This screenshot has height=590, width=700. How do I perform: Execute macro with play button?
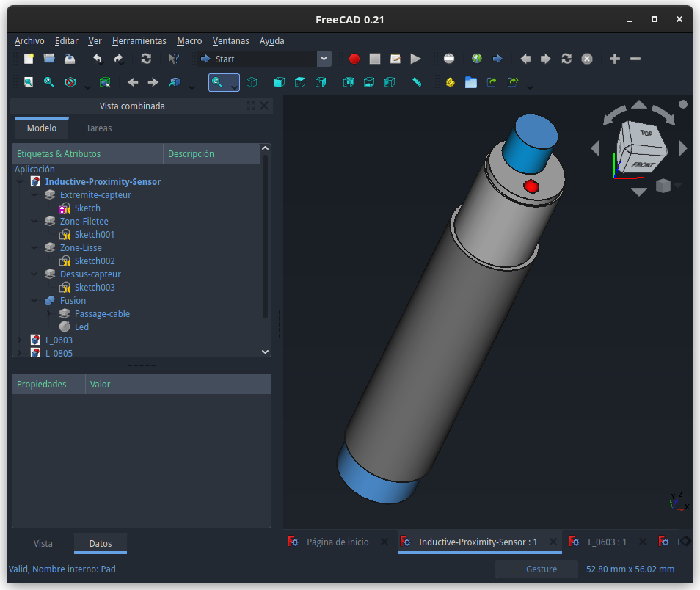[415, 59]
